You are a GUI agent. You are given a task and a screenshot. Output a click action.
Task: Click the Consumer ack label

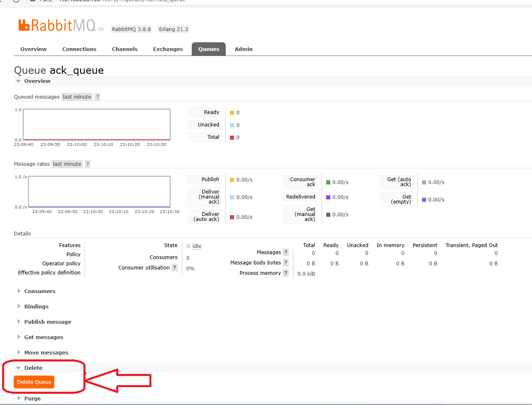[300, 182]
